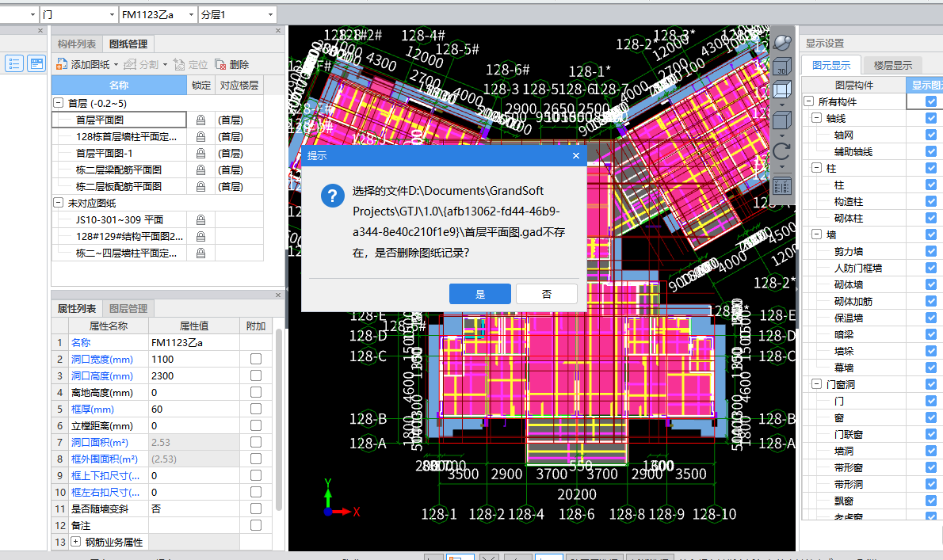Close the 提示 dialog with X

point(575,155)
